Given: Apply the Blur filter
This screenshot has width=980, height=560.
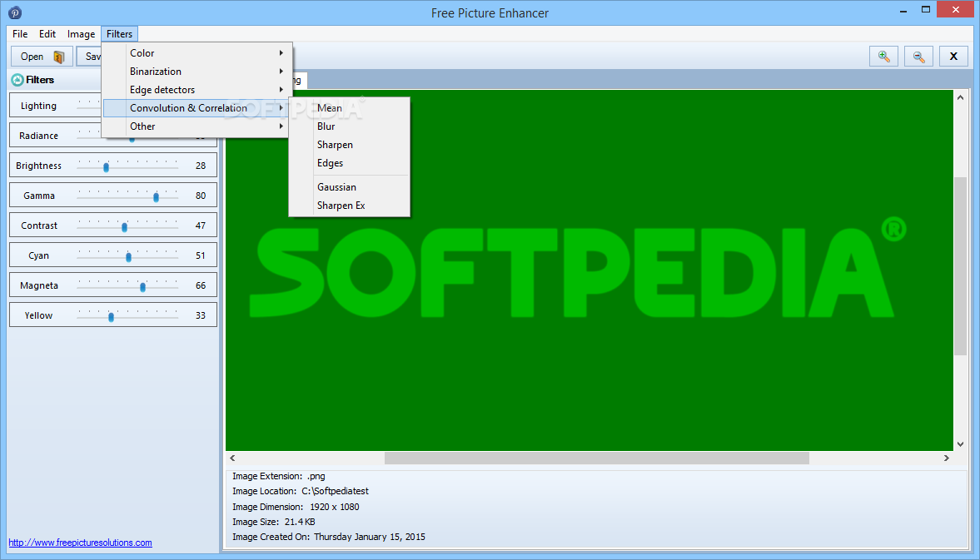Looking at the screenshot, I should pyautogui.click(x=349, y=126).
